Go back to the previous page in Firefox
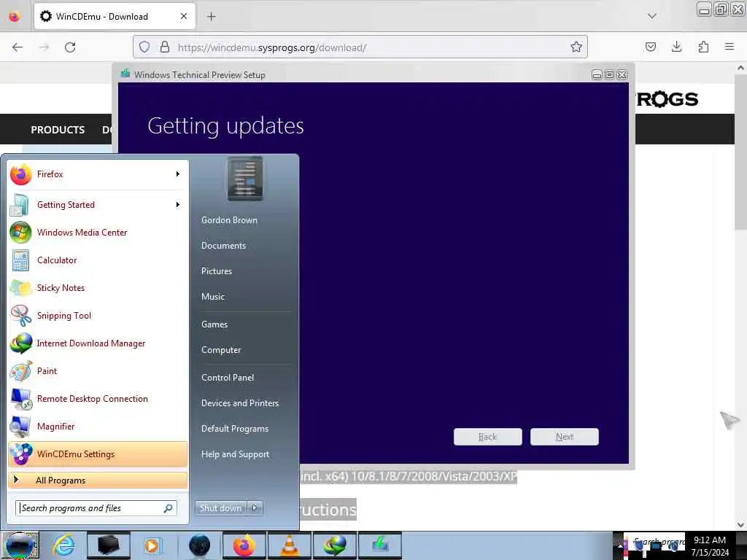 [18, 47]
